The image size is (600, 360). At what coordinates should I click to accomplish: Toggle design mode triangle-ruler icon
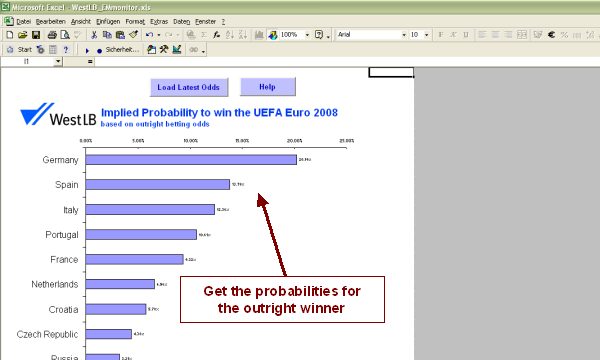click(177, 50)
